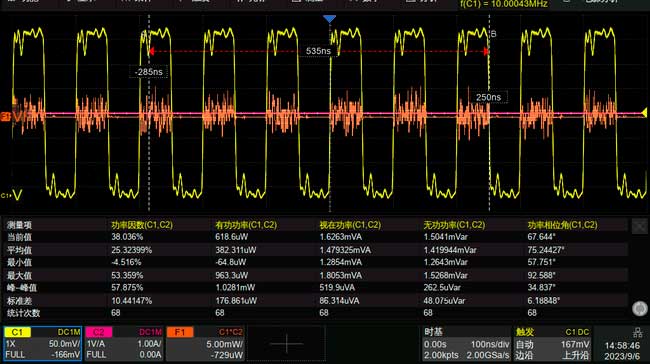Add a new channel with the plus box

tap(286, 344)
